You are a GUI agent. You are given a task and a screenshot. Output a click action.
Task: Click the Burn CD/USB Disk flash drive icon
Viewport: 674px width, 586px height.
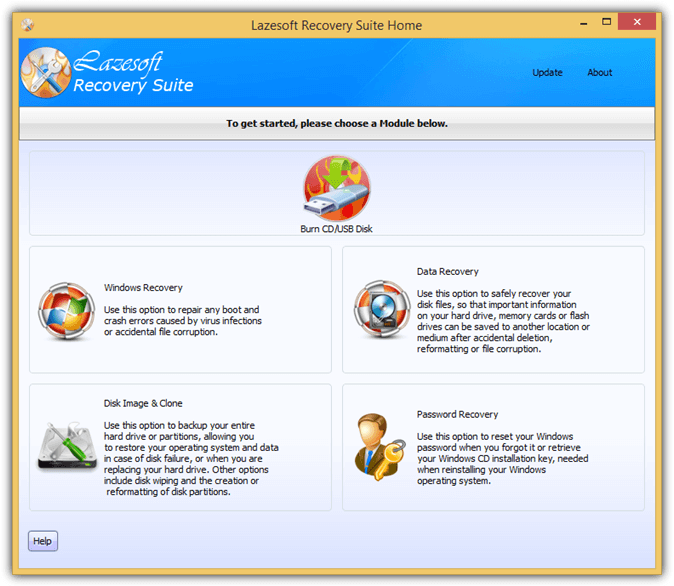coord(337,188)
